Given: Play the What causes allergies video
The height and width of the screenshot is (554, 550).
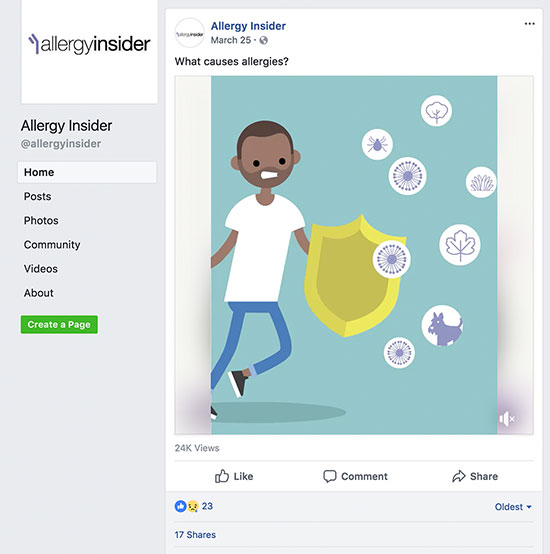Looking at the screenshot, I should pos(354,255).
